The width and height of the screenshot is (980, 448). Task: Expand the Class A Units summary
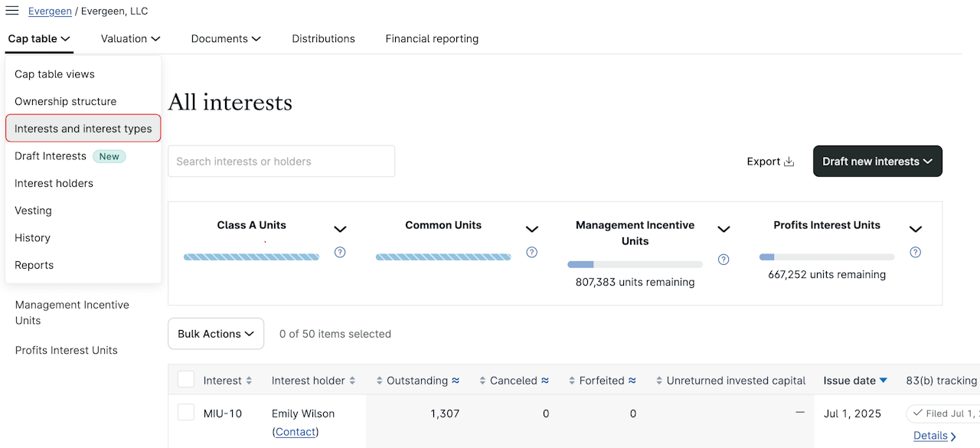tap(341, 229)
